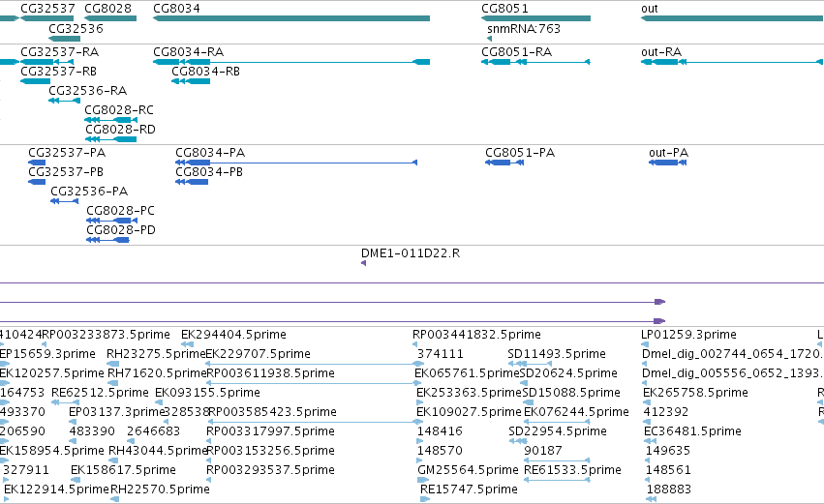This screenshot has width=824, height=504.
Task: Click the label RP003611938.5prime
Action: click(x=271, y=373)
